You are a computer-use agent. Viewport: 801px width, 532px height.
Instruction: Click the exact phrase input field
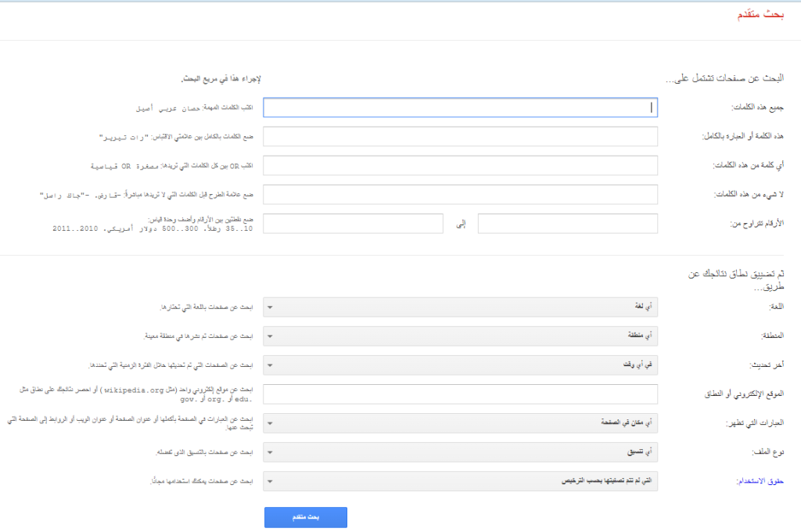click(462, 136)
